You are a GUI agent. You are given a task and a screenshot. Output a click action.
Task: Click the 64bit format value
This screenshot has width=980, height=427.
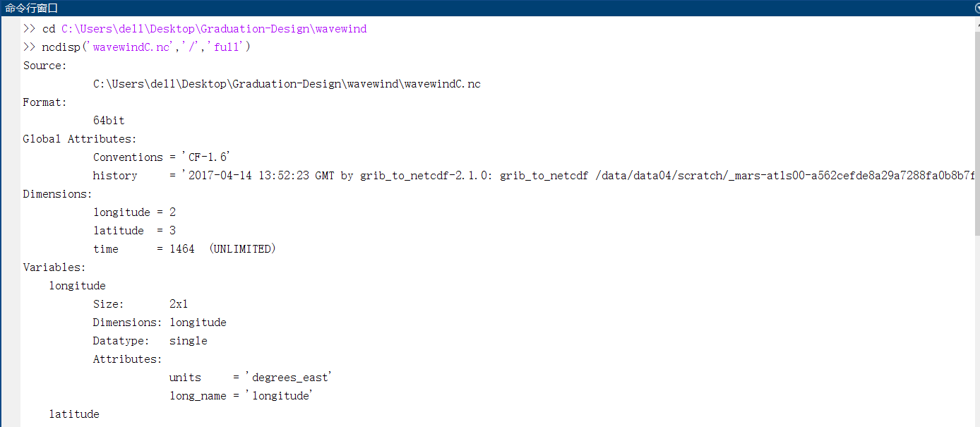[x=109, y=121]
